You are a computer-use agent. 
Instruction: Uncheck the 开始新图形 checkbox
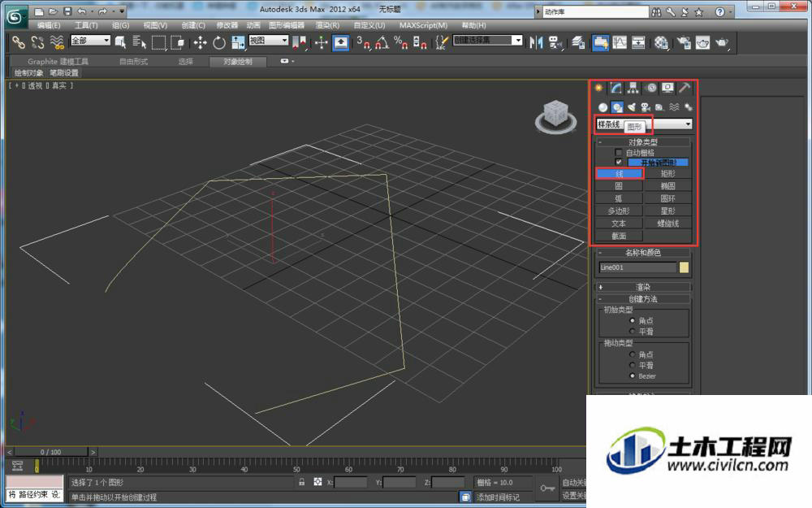(x=618, y=163)
